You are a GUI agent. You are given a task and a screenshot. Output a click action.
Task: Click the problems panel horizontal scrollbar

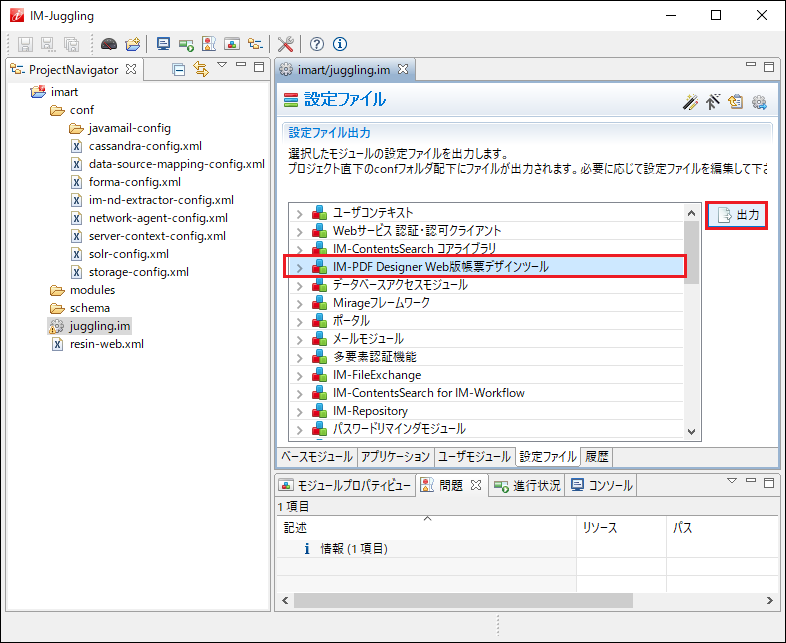tap(463, 600)
